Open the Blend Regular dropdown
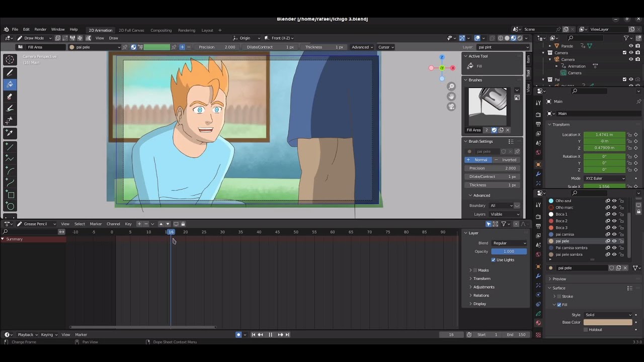This screenshot has height=362, width=644. tap(509, 243)
